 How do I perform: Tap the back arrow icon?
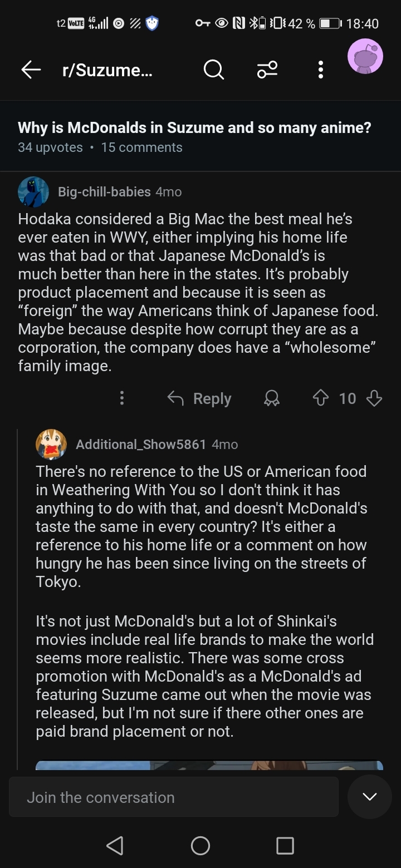[31, 70]
